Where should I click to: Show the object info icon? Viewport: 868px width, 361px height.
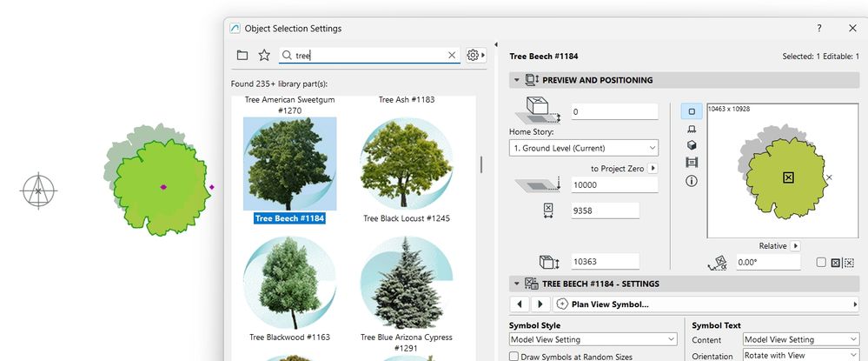pos(692,181)
